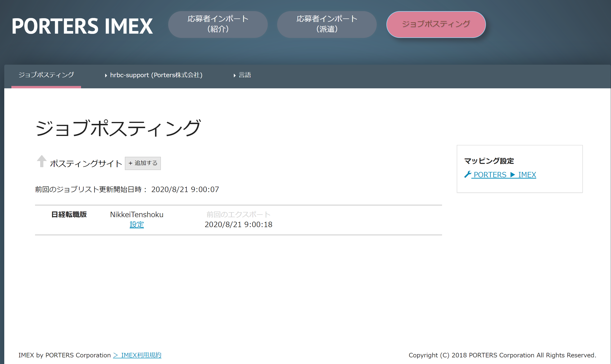
Task: Click the wrench icon in マッピング設定
Action: pos(468,174)
